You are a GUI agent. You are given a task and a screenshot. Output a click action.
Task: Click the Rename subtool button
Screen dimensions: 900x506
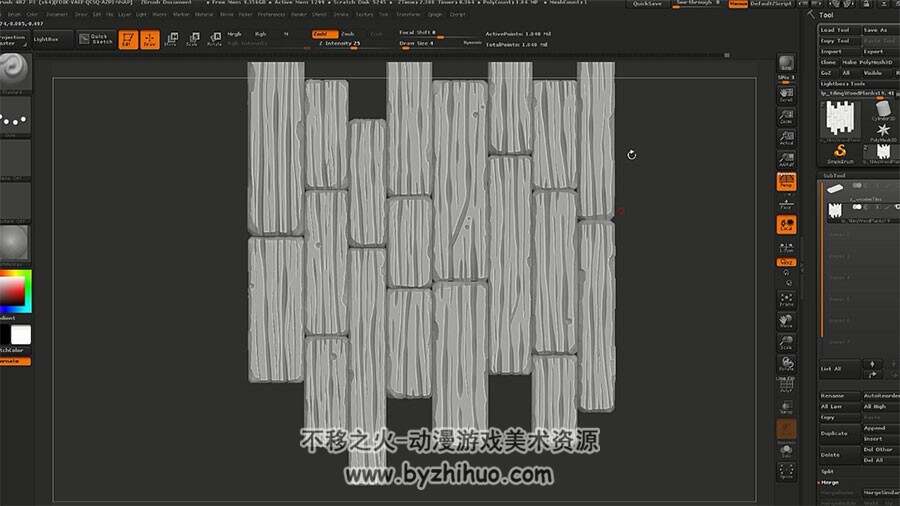click(x=839, y=396)
